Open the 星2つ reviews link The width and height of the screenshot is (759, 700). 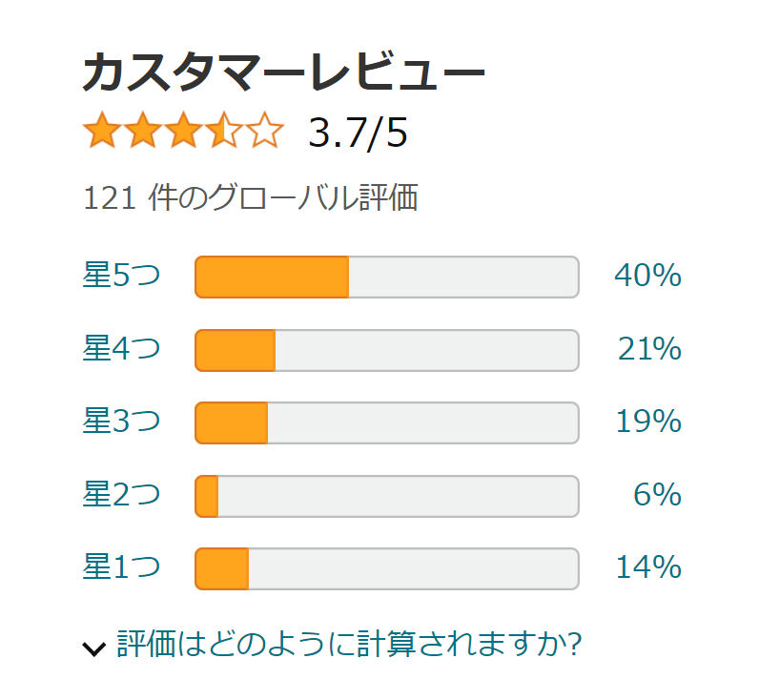[x=121, y=495]
